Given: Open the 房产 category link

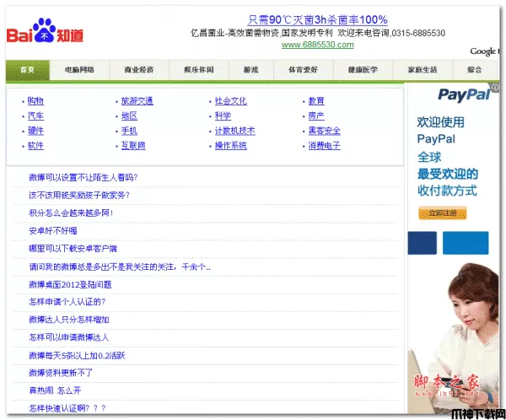Looking at the screenshot, I should coord(316,116).
